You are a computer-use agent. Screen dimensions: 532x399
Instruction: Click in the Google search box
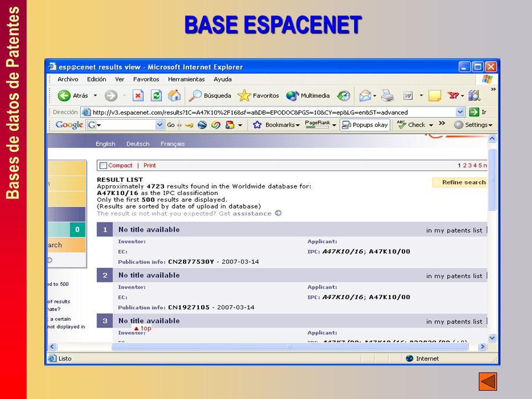pyautogui.click(x=126, y=125)
